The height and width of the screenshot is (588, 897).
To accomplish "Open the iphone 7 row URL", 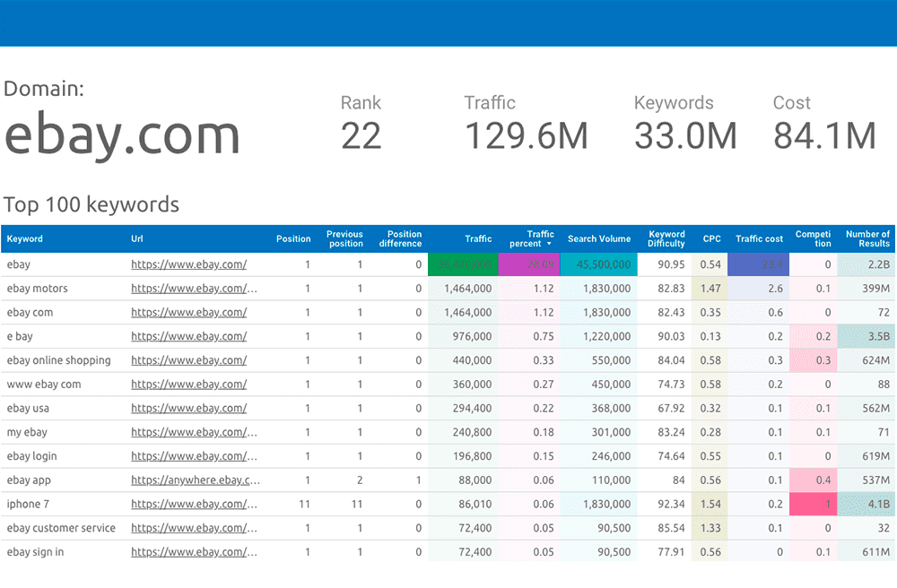I will pyautogui.click(x=194, y=504).
